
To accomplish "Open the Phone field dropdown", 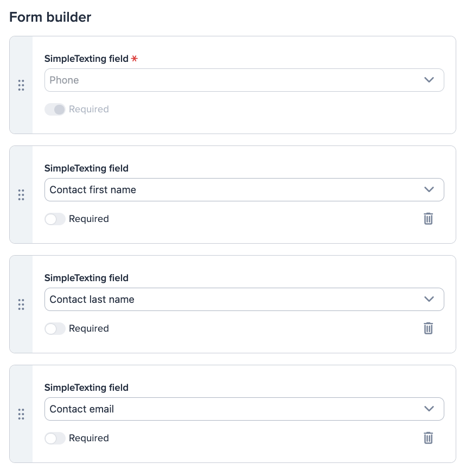I will click(x=244, y=80).
